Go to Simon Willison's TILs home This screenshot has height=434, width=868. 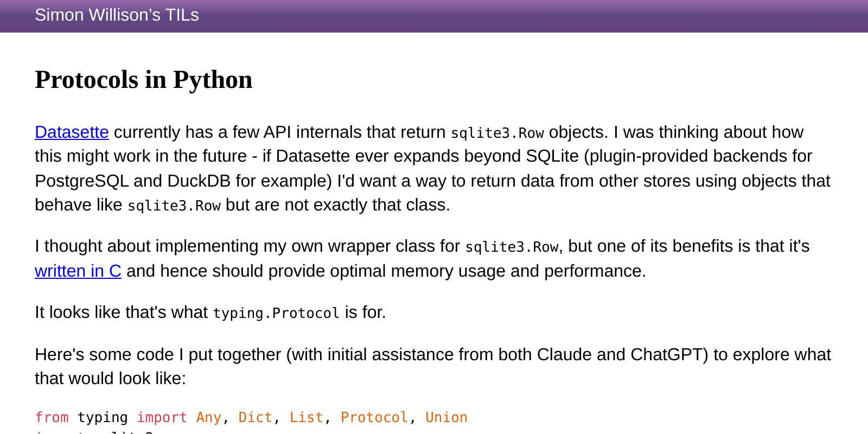coord(117,15)
